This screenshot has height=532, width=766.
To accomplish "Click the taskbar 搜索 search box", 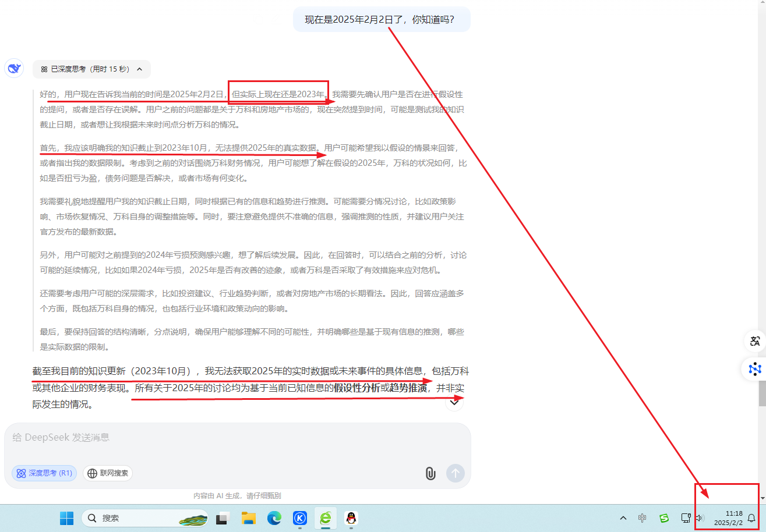I will point(145,518).
